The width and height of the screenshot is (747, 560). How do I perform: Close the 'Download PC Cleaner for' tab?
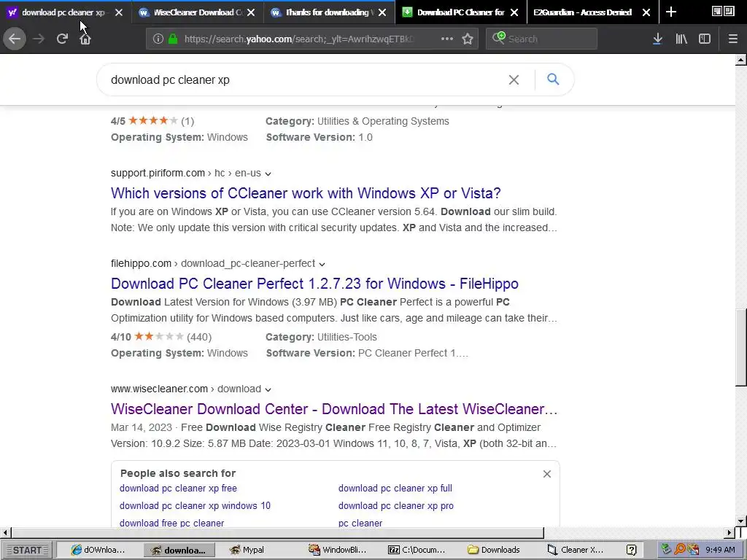coord(514,12)
